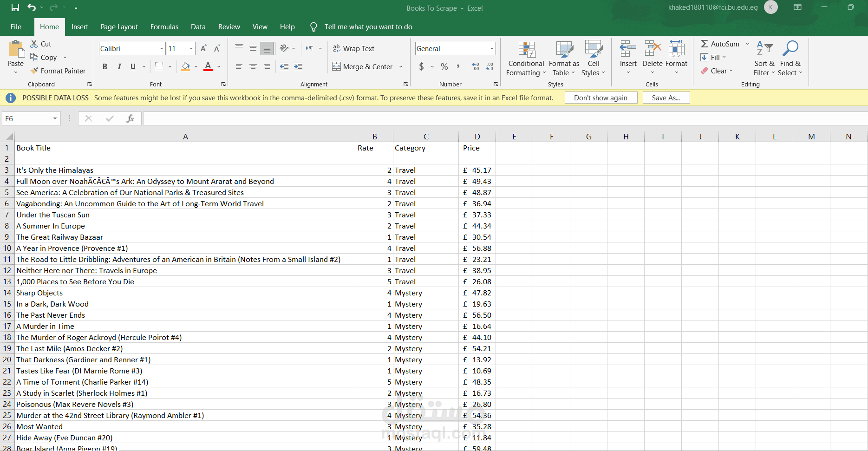Toggle Bold formatting
The width and height of the screenshot is (868, 451).
click(105, 66)
